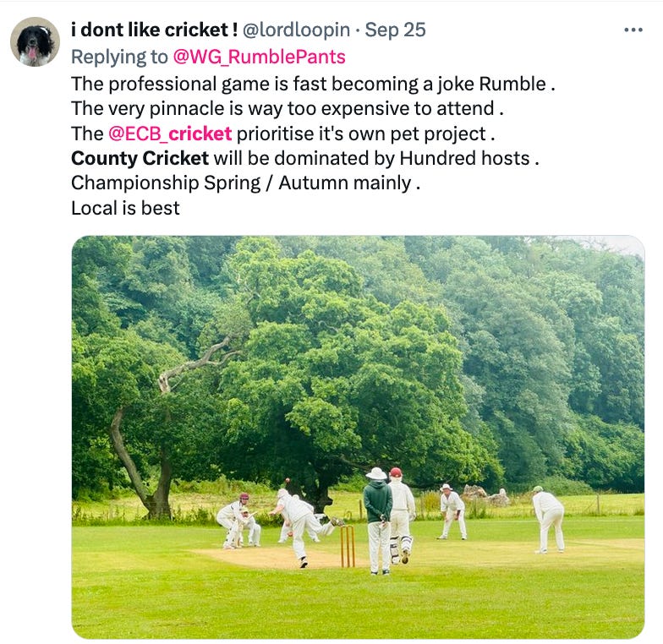
Task: Click the display name 'i dont like cricket !'
Action: pyautogui.click(x=154, y=30)
